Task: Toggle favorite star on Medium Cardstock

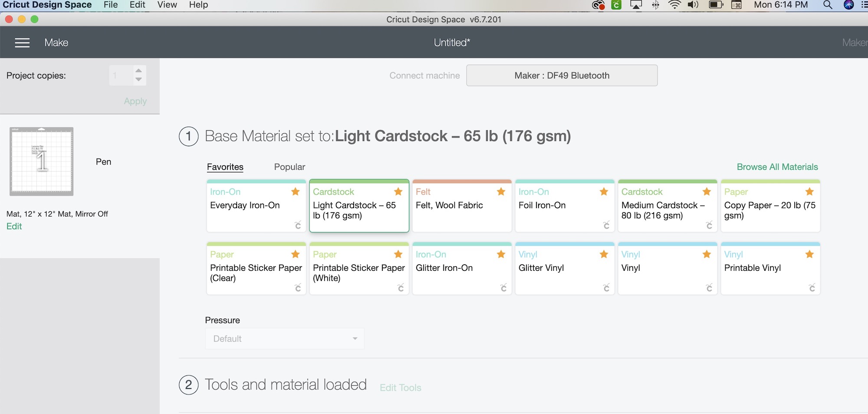Action: pyautogui.click(x=707, y=192)
